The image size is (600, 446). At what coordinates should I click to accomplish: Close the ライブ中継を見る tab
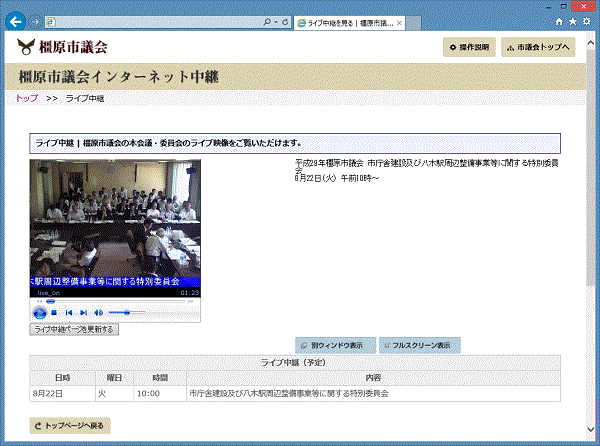[x=399, y=23]
